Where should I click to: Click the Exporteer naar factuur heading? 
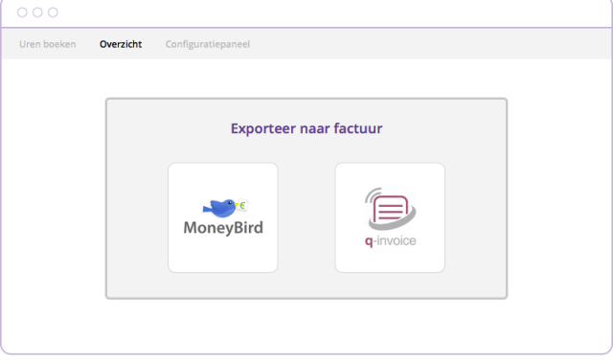click(x=306, y=128)
